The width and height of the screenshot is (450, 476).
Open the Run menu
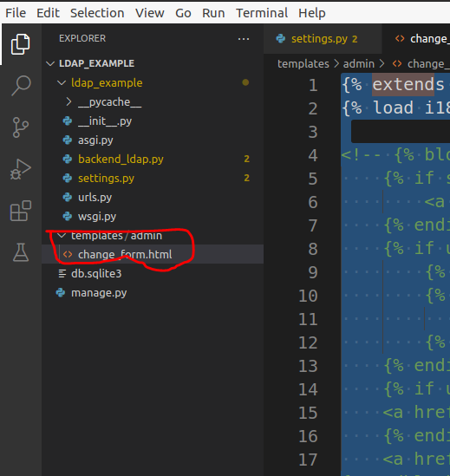tap(213, 13)
